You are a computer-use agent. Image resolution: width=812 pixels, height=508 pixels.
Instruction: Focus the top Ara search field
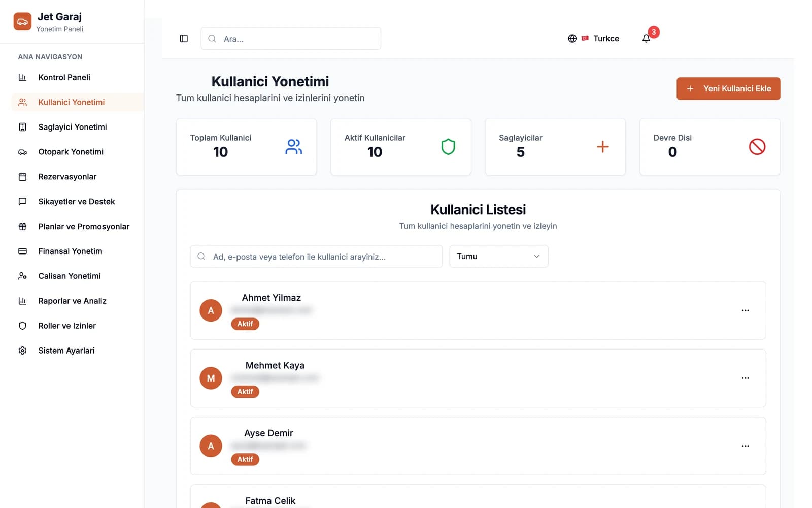[x=291, y=39]
